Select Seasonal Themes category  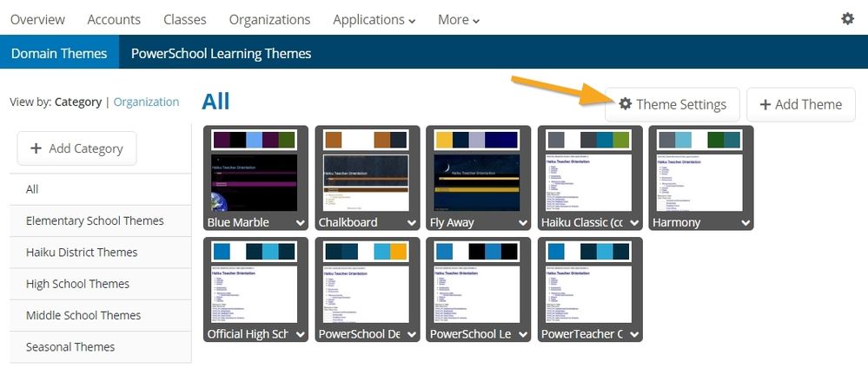(x=101, y=347)
